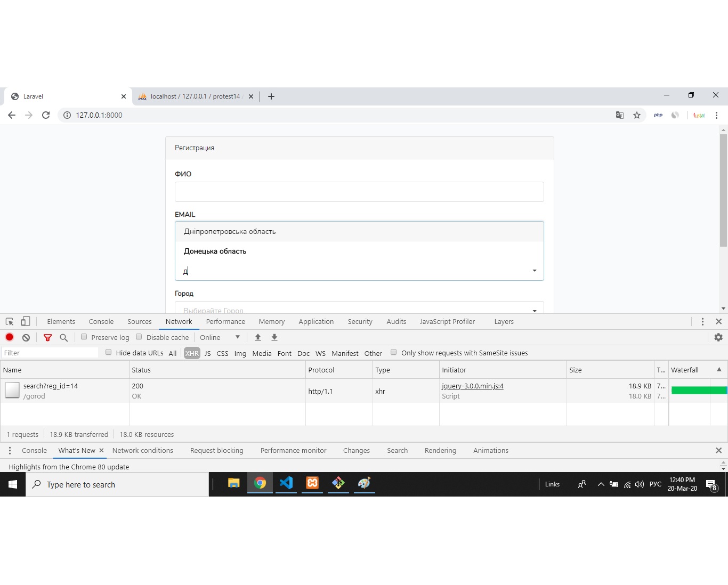
Task: Activate the DevTools inspect element picker
Action: pyautogui.click(x=10, y=322)
